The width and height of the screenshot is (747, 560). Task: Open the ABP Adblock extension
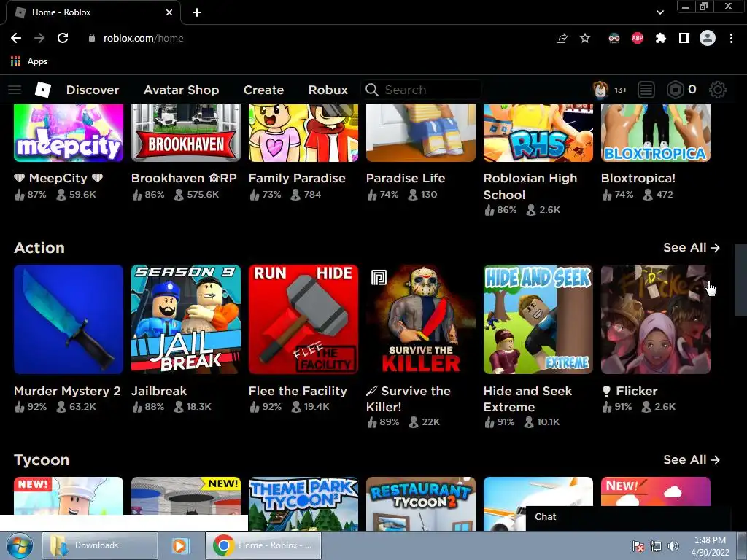[638, 38]
